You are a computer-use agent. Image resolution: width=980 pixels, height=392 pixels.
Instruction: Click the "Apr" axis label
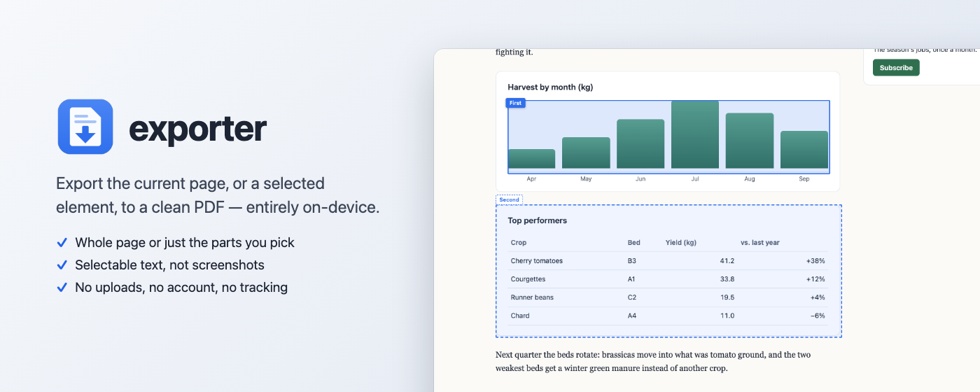click(531, 179)
